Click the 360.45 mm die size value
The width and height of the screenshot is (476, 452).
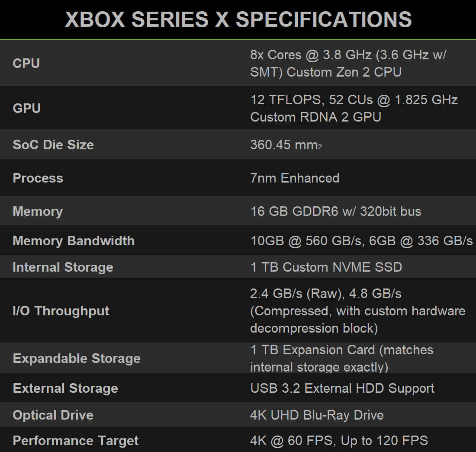click(x=286, y=144)
